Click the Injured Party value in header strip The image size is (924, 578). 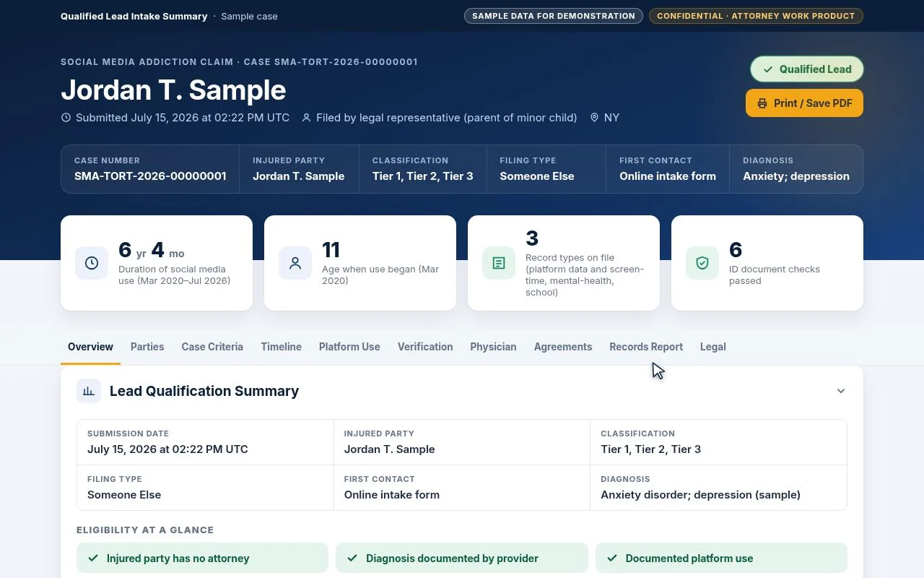click(298, 176)
